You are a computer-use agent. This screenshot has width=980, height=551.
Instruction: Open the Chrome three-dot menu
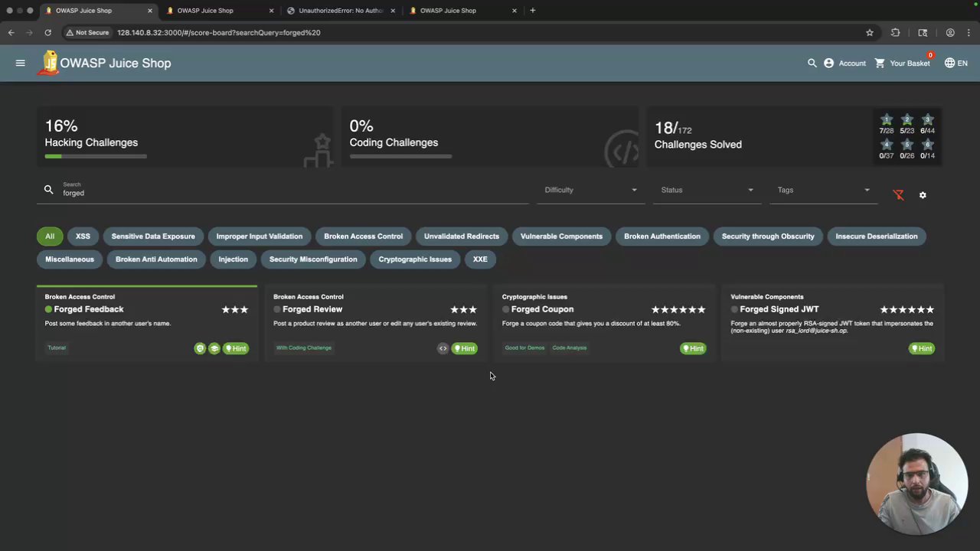coord(969,33)
